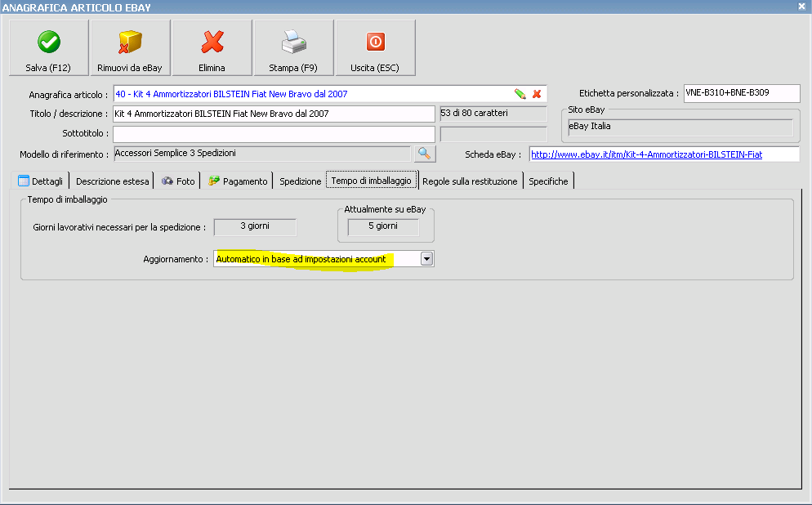Click the Stampa (F9) printer button

point(293,47)
